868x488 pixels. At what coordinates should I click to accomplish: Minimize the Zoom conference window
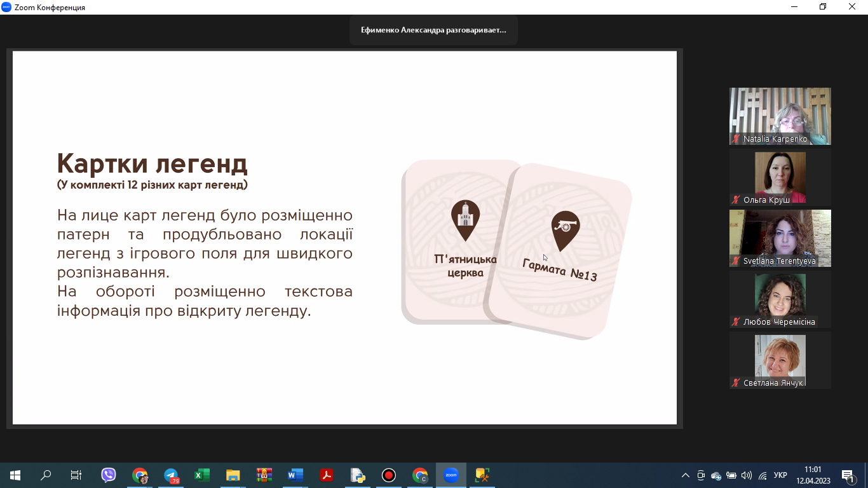click(x=794, y=7)
